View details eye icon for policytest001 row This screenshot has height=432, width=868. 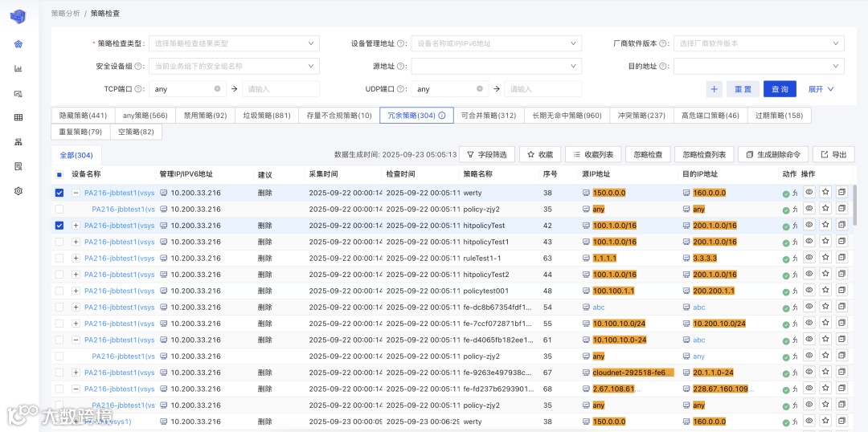[809, 291]
